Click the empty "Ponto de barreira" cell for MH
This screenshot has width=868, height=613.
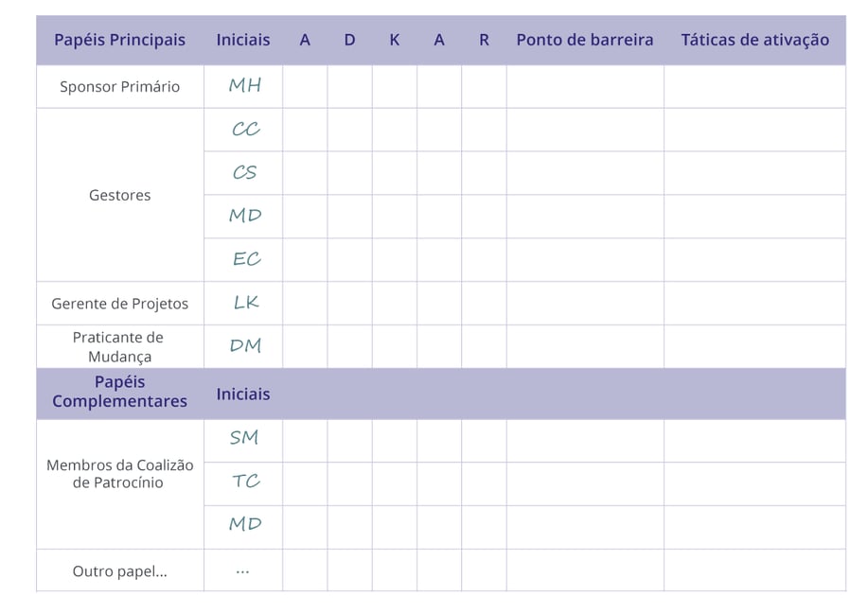584,86
